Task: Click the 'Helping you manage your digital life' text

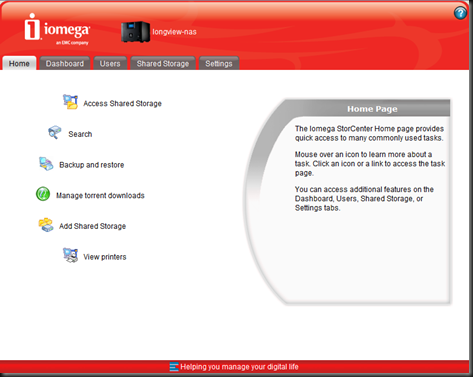Action: click(239, 367)
